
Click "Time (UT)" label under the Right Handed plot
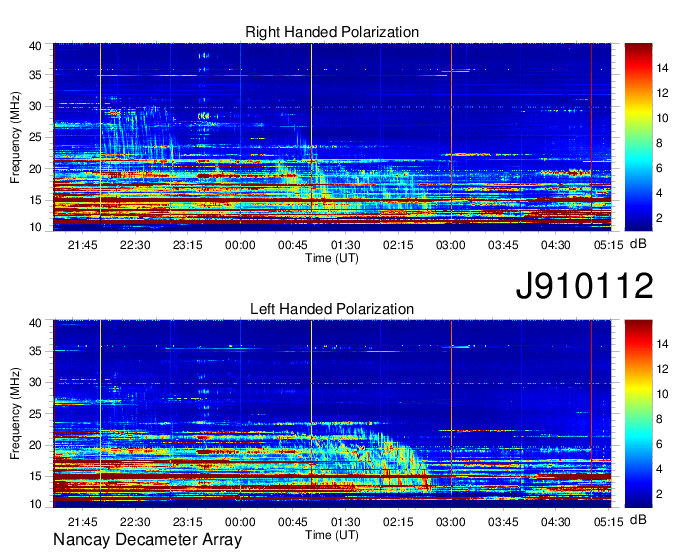tap(332, 258)
